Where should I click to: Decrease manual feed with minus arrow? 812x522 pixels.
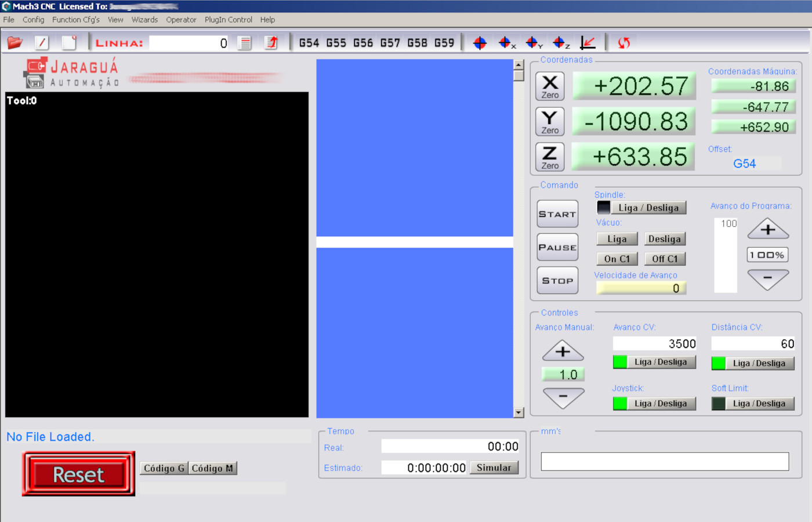(563, 397)
